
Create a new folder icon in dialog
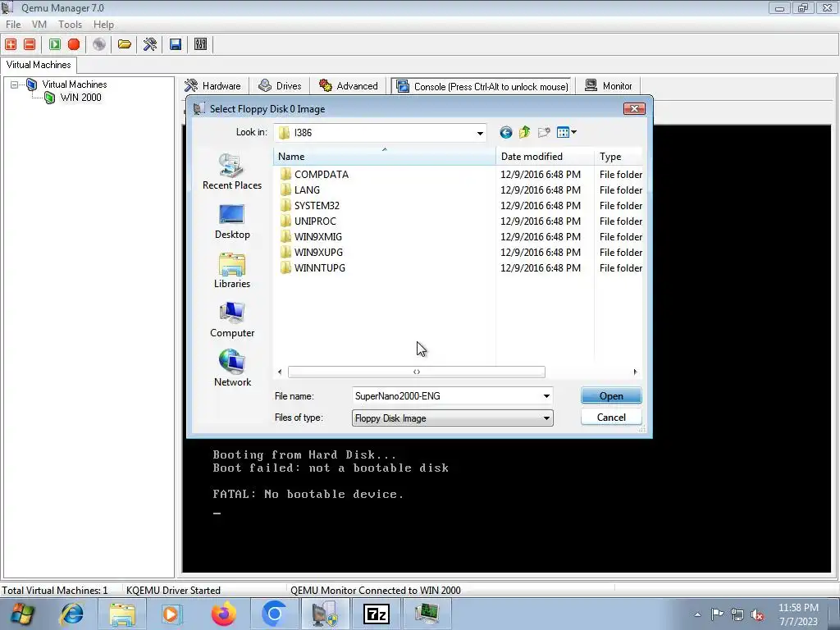544,132
